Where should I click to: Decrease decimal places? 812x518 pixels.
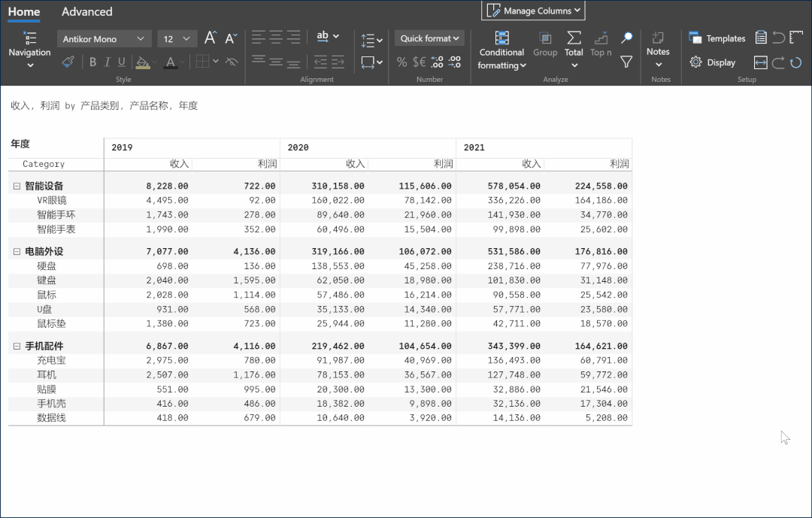tap(455, 62)
